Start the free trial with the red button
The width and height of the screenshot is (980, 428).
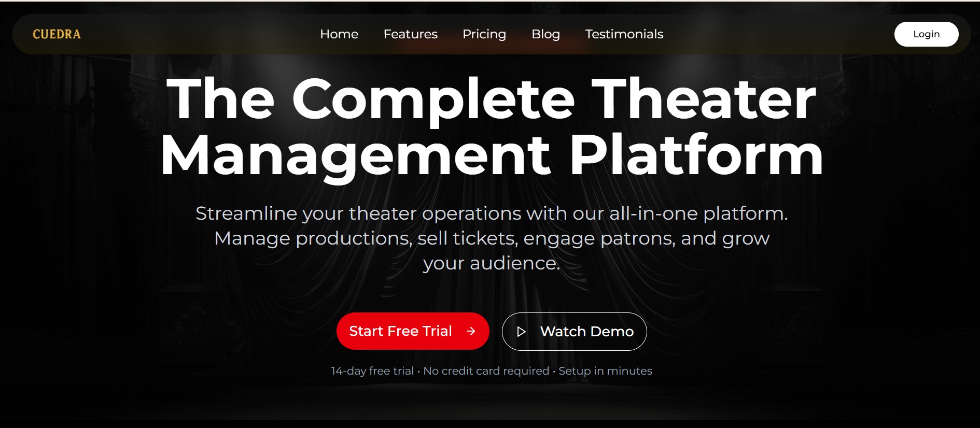click(x=413, y=331)
